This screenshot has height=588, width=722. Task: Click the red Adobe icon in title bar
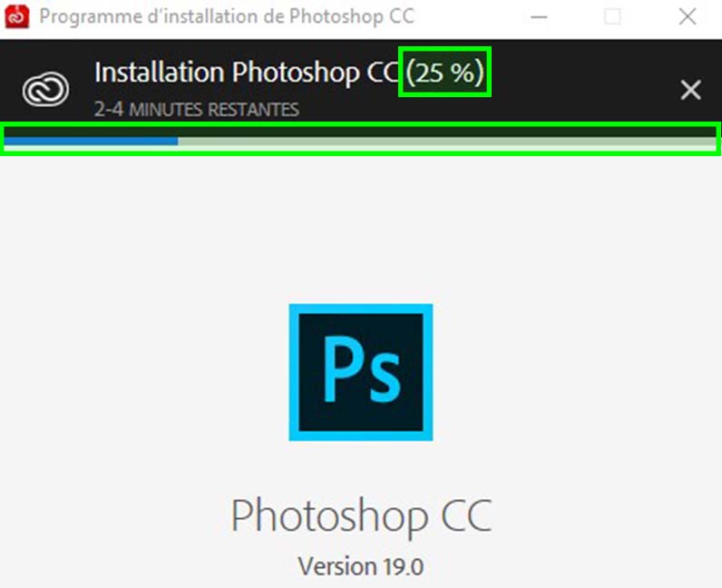(x=16, y=16)
